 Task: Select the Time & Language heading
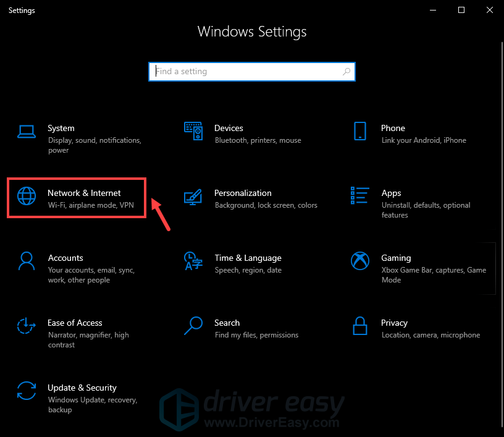[248, 258]
